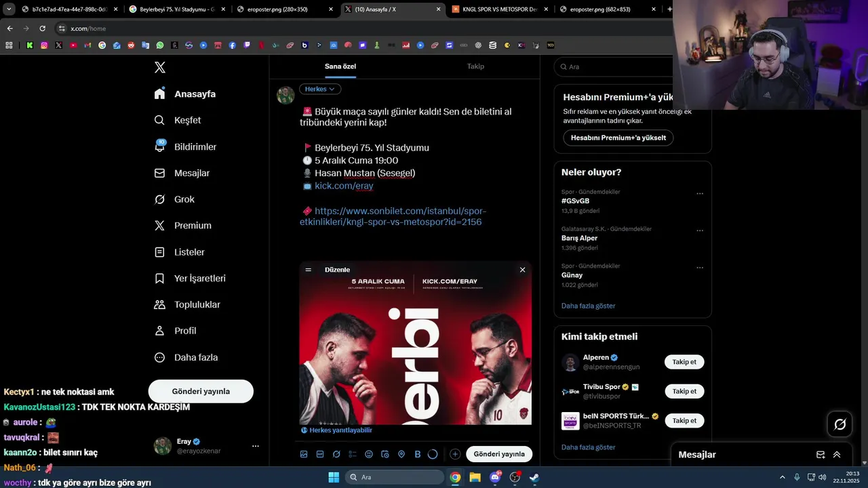The height and width of the screenshot is (488, 868).
Task: Toggle bold text formatting
Action: coord(418,454)
